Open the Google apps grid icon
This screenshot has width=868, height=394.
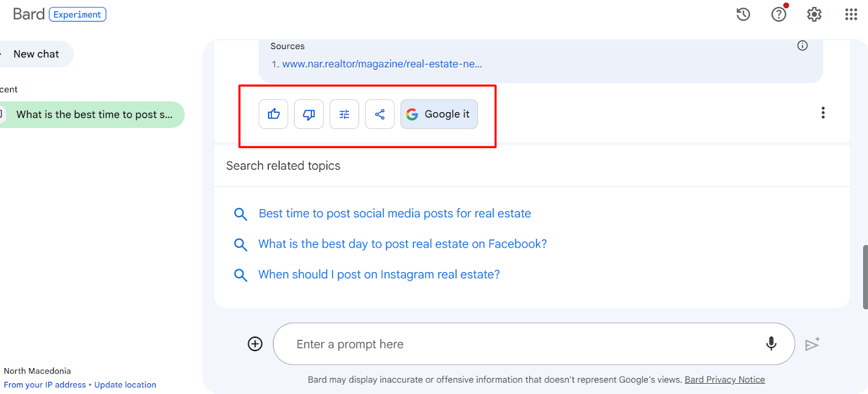tap(851, 14)
